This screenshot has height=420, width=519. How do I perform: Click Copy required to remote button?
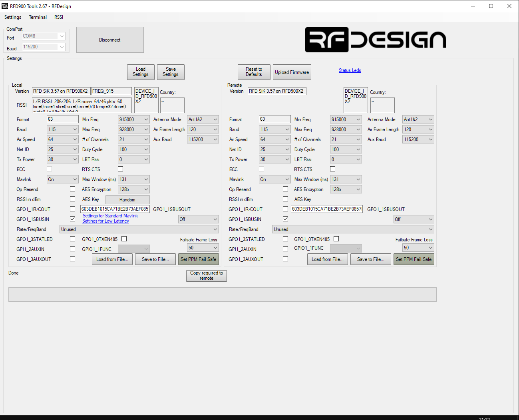[207, 276]
